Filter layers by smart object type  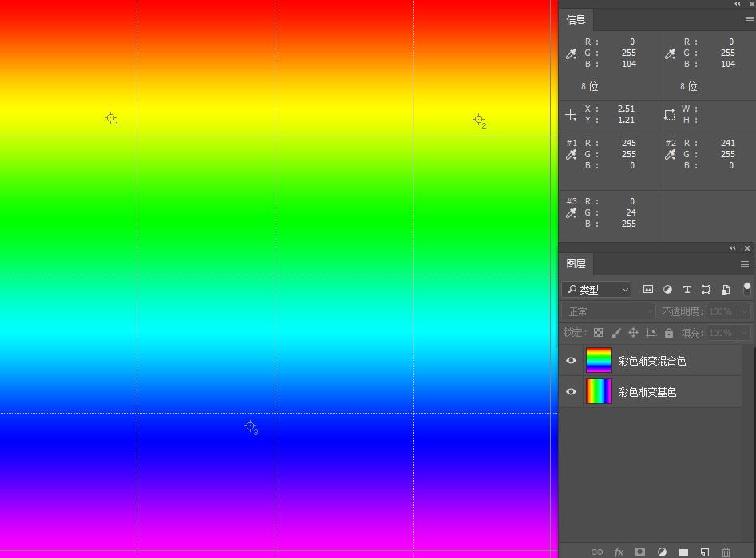725,289
